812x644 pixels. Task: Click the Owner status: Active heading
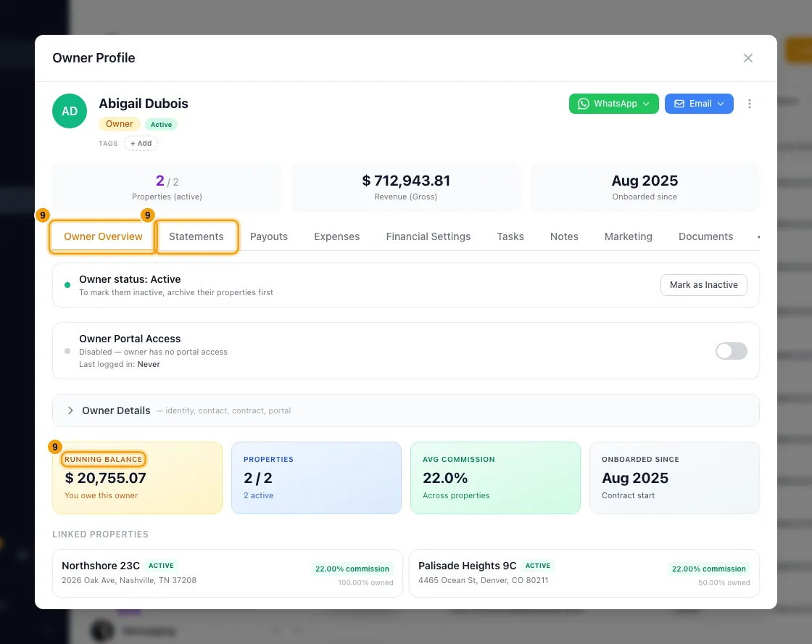130,279
